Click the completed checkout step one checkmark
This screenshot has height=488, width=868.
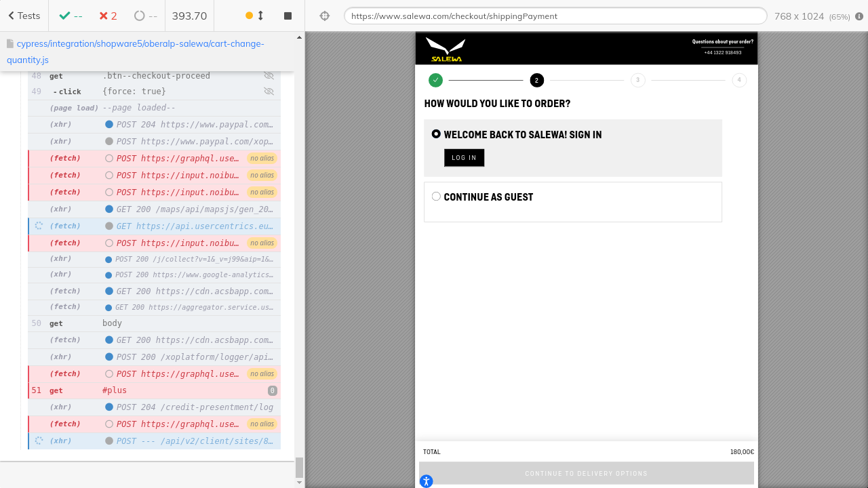click(x=435, y=80)
